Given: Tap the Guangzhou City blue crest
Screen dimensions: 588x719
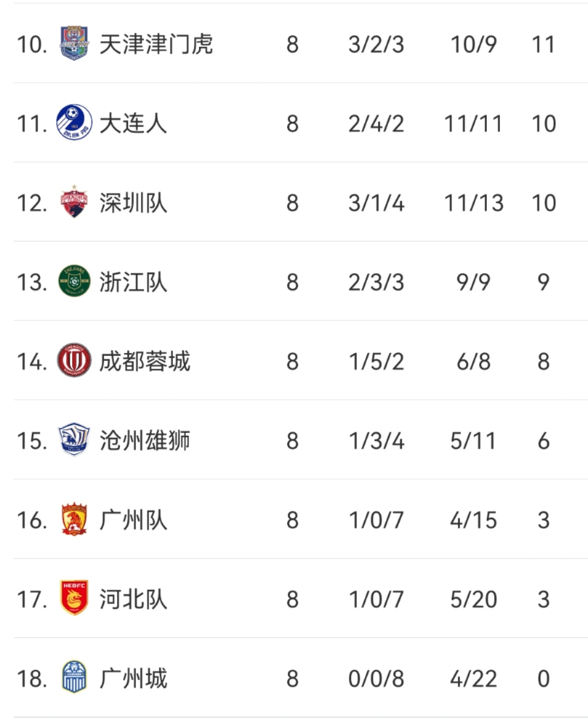Looking at the screenshot, I should 74,678.
